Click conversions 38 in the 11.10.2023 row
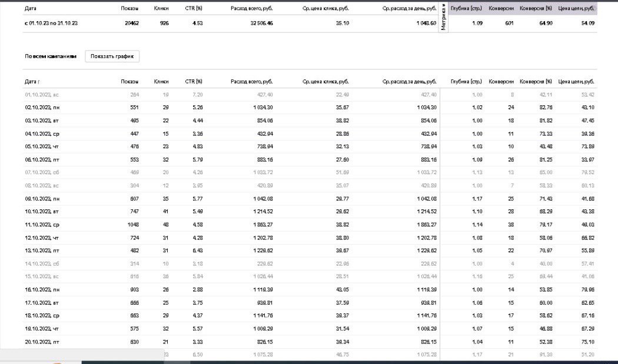 [x=511, y=225]
